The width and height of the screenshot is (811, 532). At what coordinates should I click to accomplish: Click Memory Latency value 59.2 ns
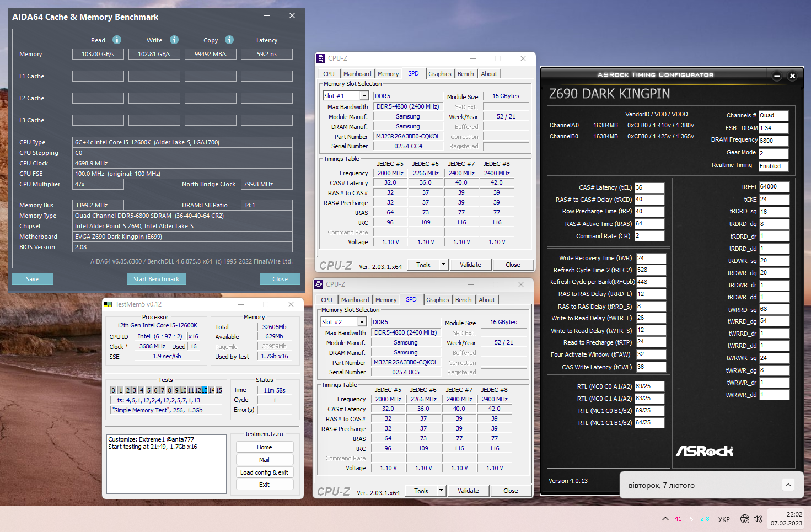267,54
